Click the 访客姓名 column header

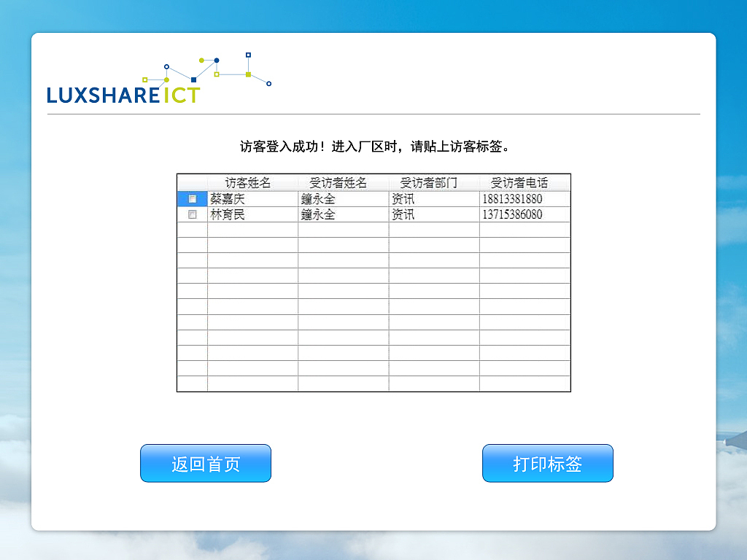point(253,182)
